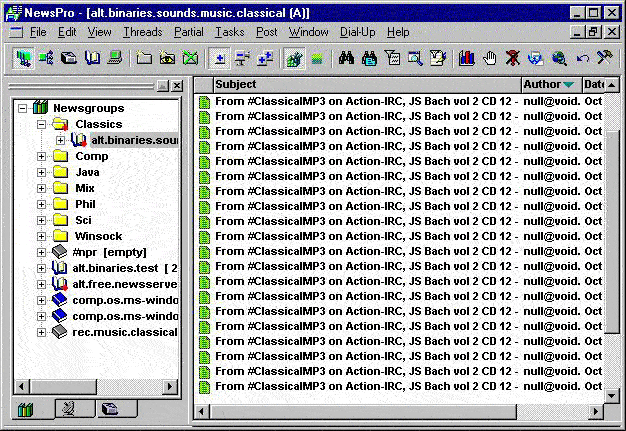Click the folder with green X icon
Screen dimensions: 626x431
[190, 59]
